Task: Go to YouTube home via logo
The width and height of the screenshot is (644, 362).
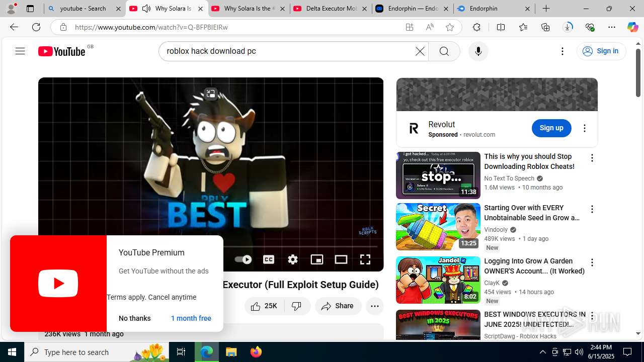Action: 61,51
